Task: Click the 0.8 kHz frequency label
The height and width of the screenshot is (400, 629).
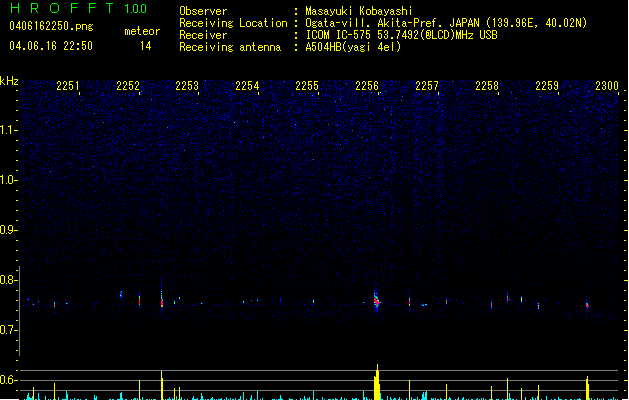Action: (8, 280)
